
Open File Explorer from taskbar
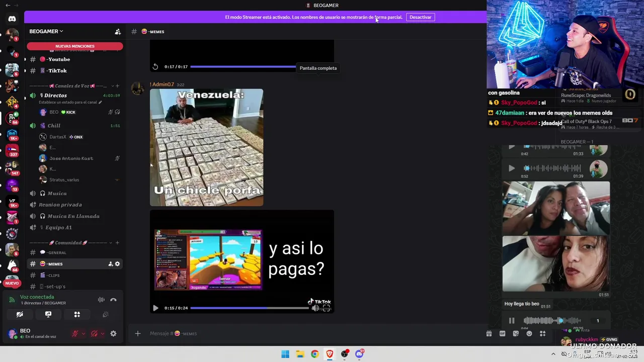coord(300,354)
